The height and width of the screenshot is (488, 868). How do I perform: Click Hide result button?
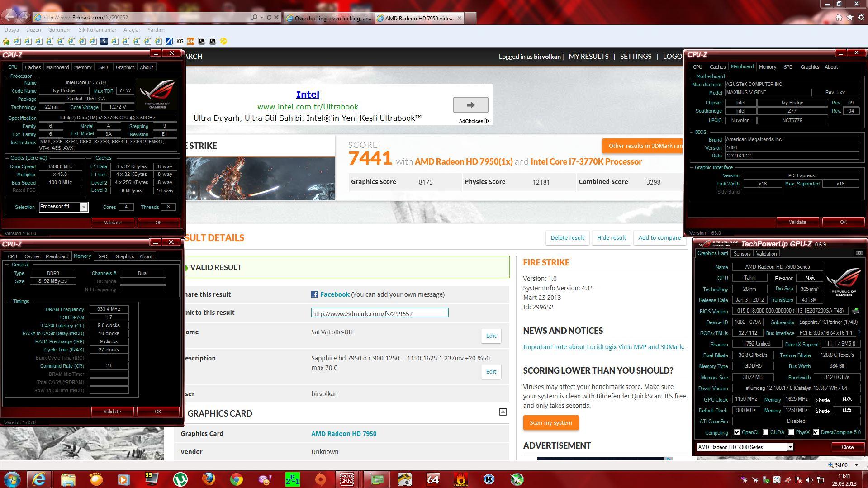[x=611, y=238]
